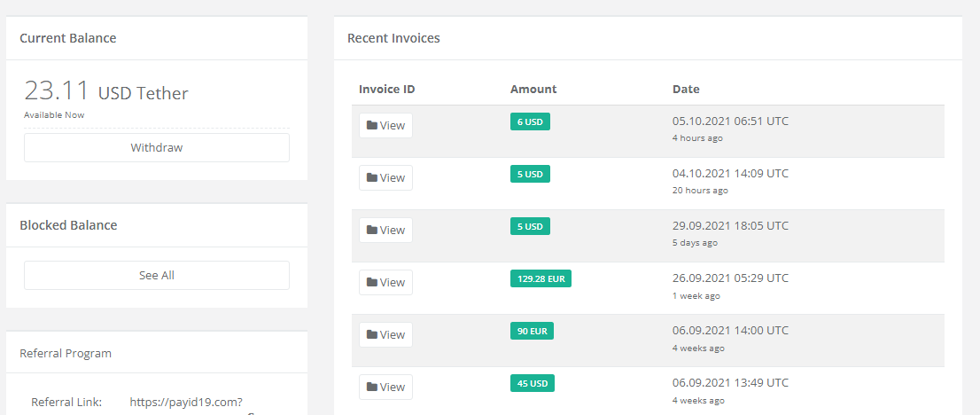Click folder icon in 45 USD invoice row
The height and width of the screenshot is (415, 980).
(x=372, y=387)
